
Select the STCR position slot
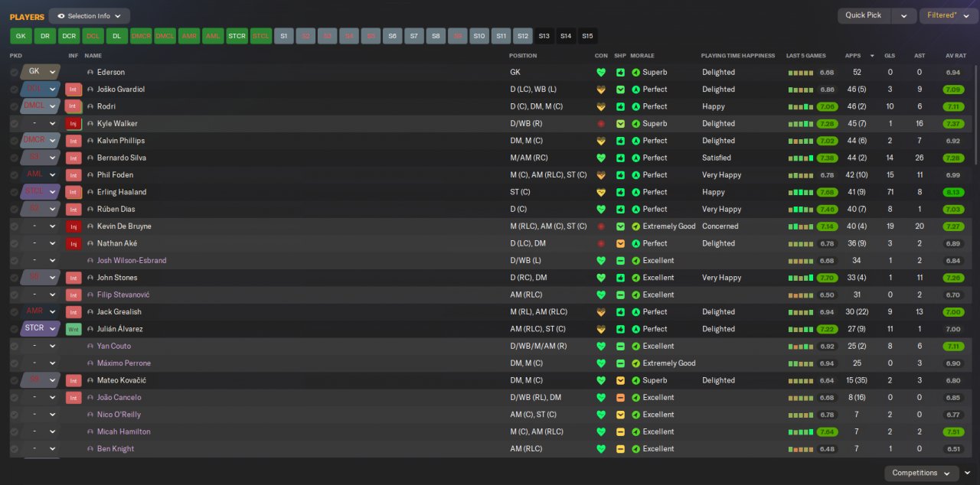pos(237,36)
